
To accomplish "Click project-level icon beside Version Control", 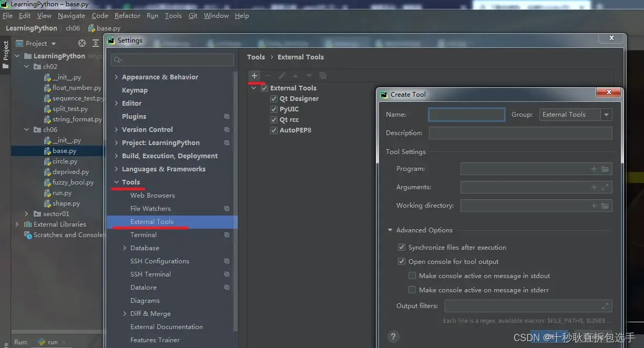I will [227, 129].
